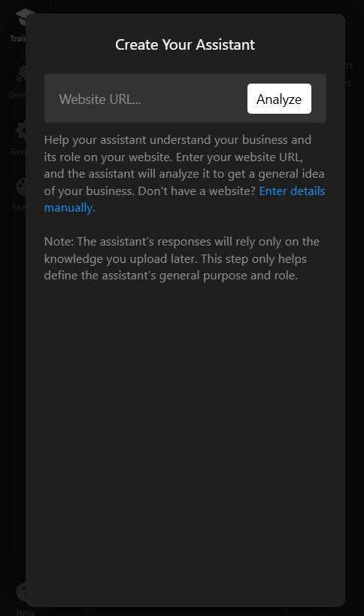364x616 pixels.
Task: Click the white Analyze button
Action: 279,99
